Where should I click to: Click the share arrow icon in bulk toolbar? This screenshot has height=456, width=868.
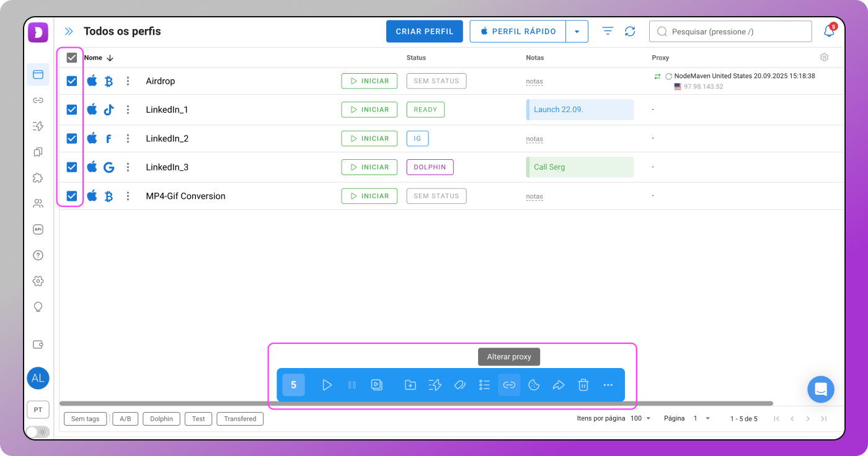559,385
